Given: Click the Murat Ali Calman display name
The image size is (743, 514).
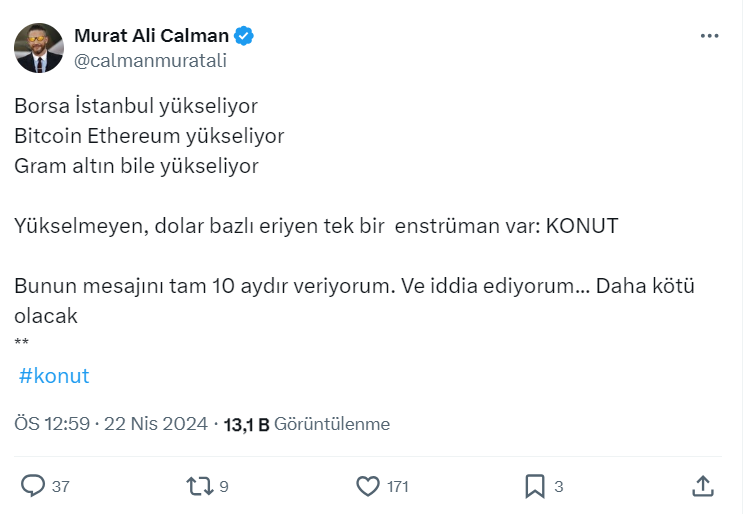Looking at the screenshot, I should [152, 36].
